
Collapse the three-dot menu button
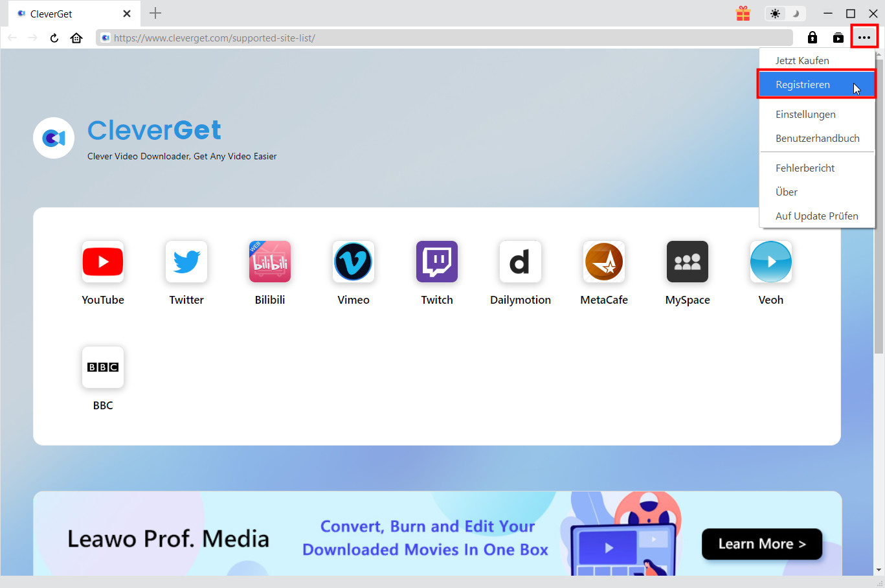(864, 38)
